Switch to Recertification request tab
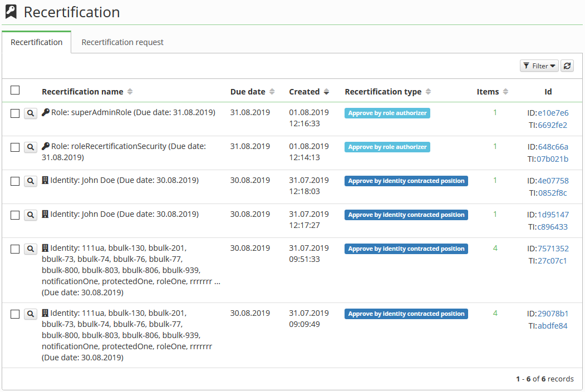Viewport: 585px width, 392px height. pos(122,42)
